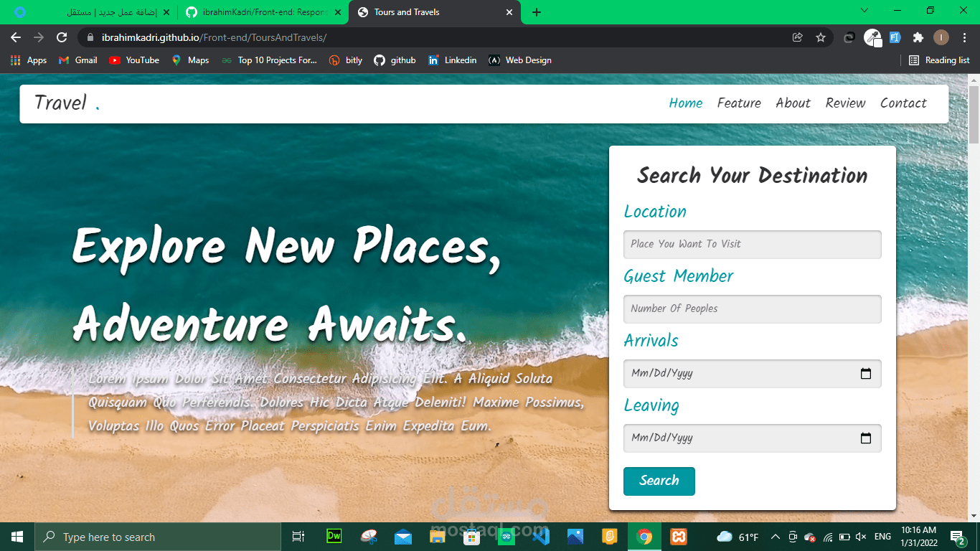980x551 pixels.
Task: Open Task View on the taskbar
Action: tap(298, 537)
